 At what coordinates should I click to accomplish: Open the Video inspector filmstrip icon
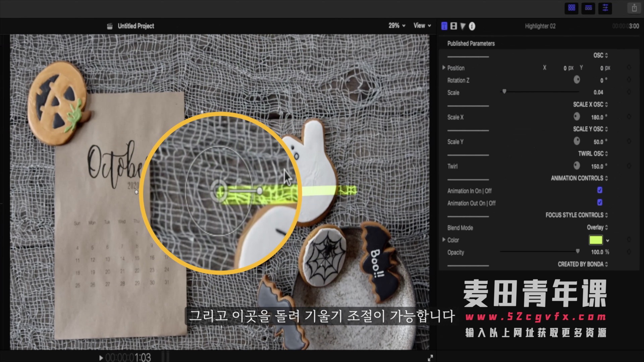click(x=453, y=26)
